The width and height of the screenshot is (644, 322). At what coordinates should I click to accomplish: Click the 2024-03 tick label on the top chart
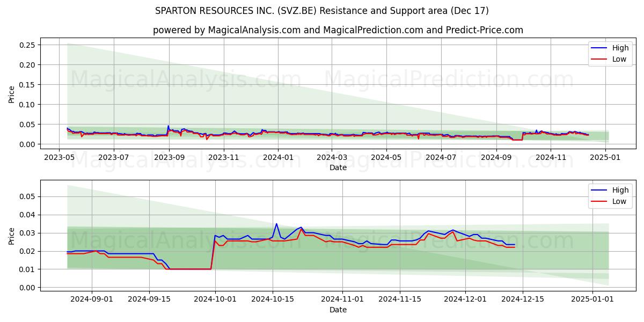pyautogui.click(x=332, y=157)
